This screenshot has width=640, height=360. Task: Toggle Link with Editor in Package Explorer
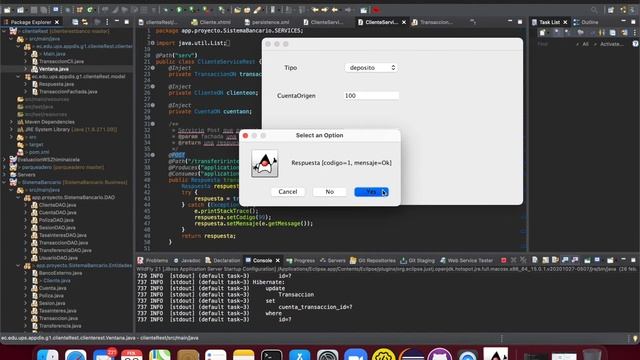pos(85,22)
